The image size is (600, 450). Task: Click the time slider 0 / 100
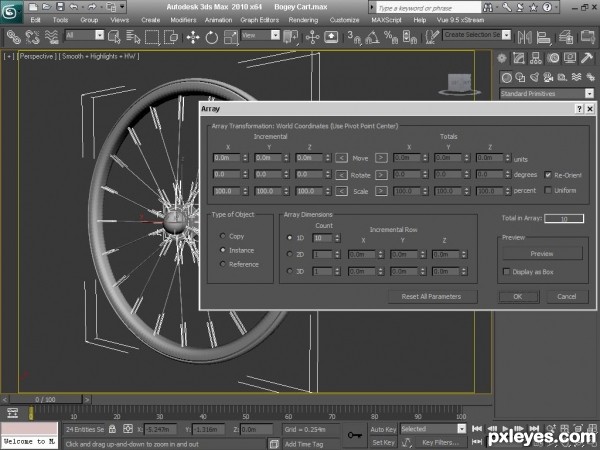46,399
